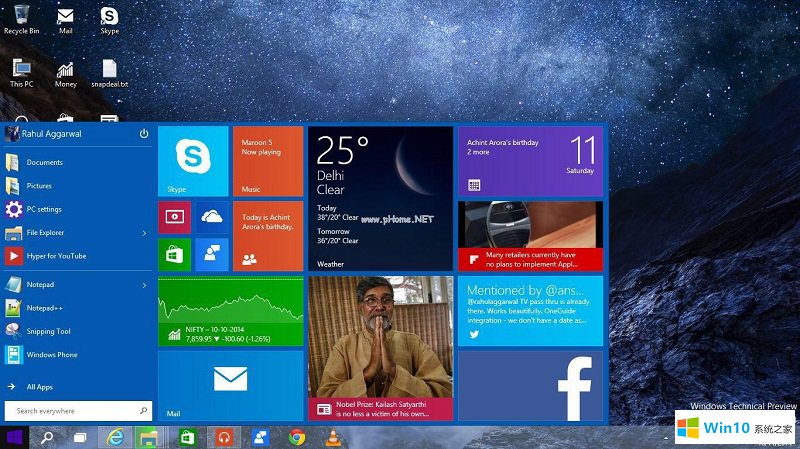Open Task View on taskbar

pos(80,437)
